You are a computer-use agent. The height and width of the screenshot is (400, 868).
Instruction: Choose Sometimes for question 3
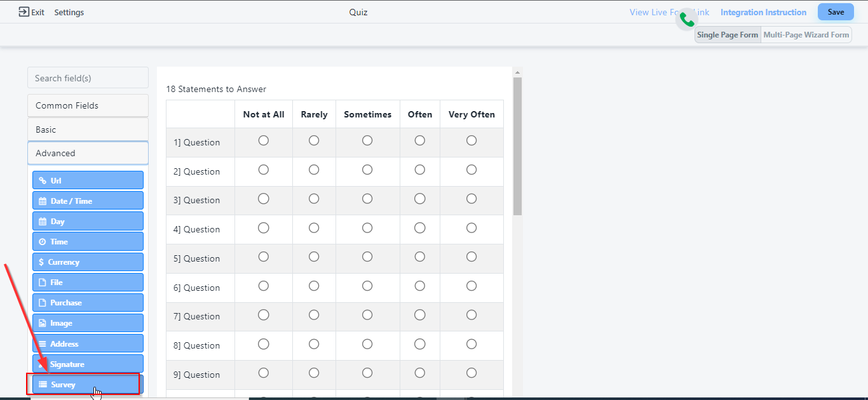367,199
